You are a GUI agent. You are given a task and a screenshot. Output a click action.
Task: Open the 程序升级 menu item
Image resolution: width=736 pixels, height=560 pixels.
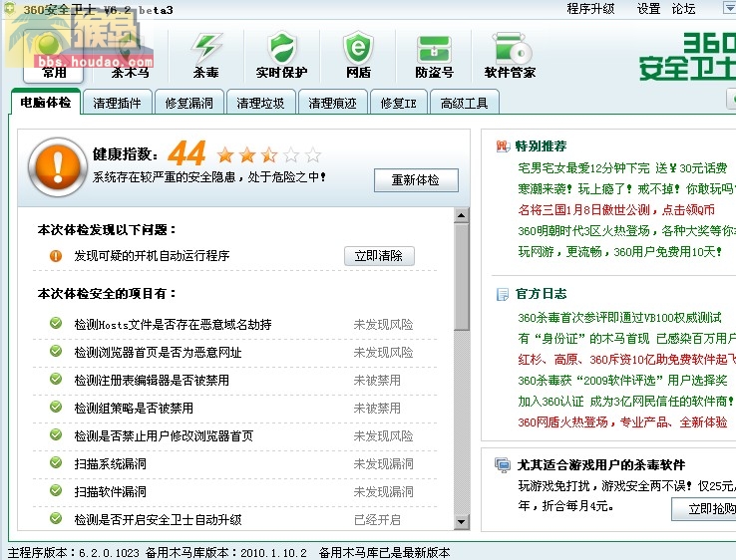(x=590, y=9)
